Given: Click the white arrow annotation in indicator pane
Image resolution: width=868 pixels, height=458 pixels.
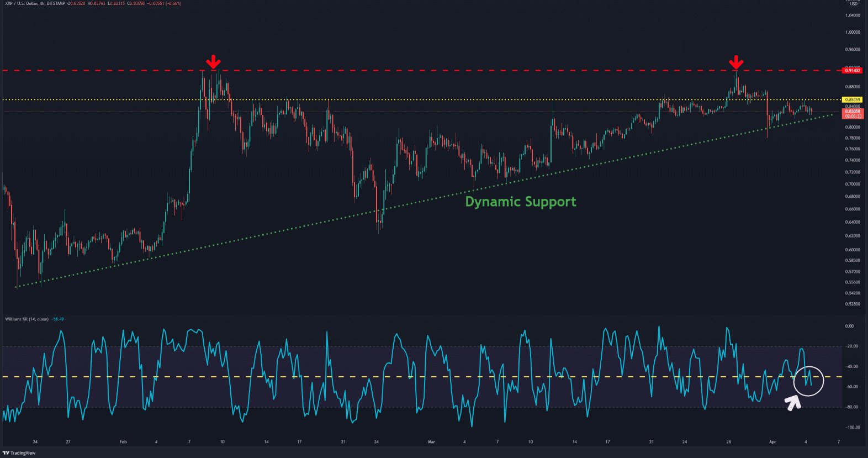Looking at the screenshot, I should (793, 403).
